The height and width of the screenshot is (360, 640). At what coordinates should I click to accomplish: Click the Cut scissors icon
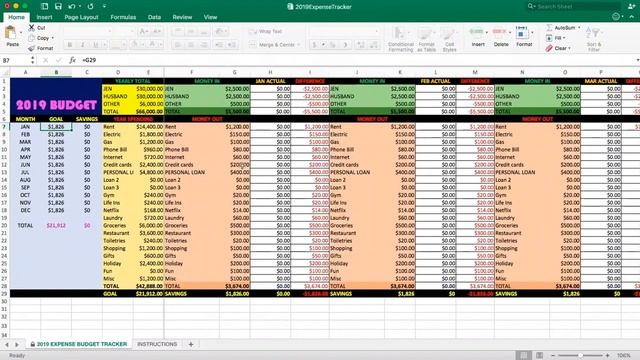pos(31,27)
